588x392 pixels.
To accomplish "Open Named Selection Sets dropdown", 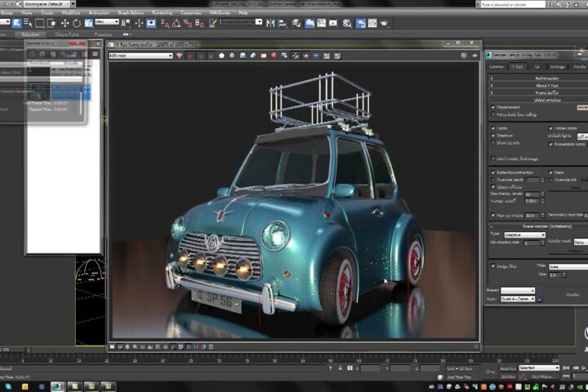I will click(241, 22).
